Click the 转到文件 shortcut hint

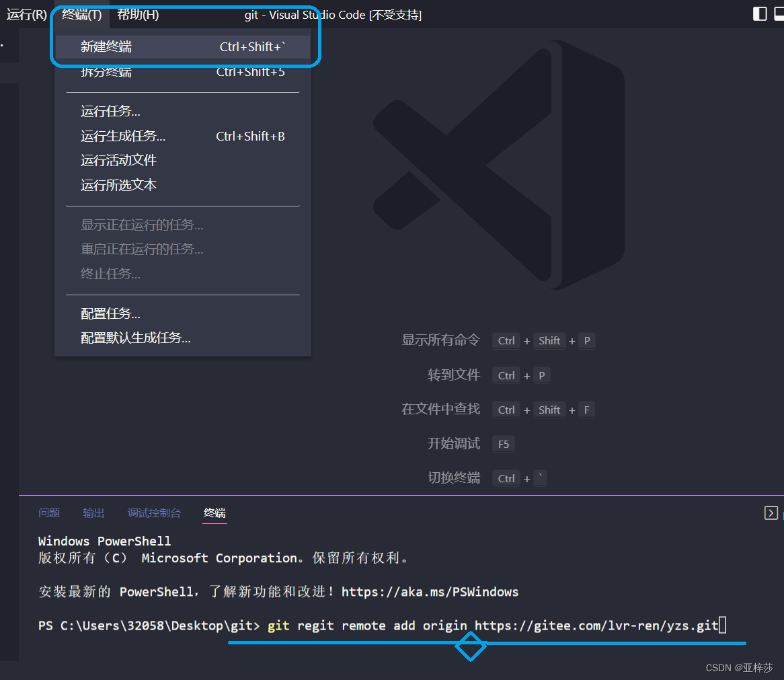[x=453, y=375]
